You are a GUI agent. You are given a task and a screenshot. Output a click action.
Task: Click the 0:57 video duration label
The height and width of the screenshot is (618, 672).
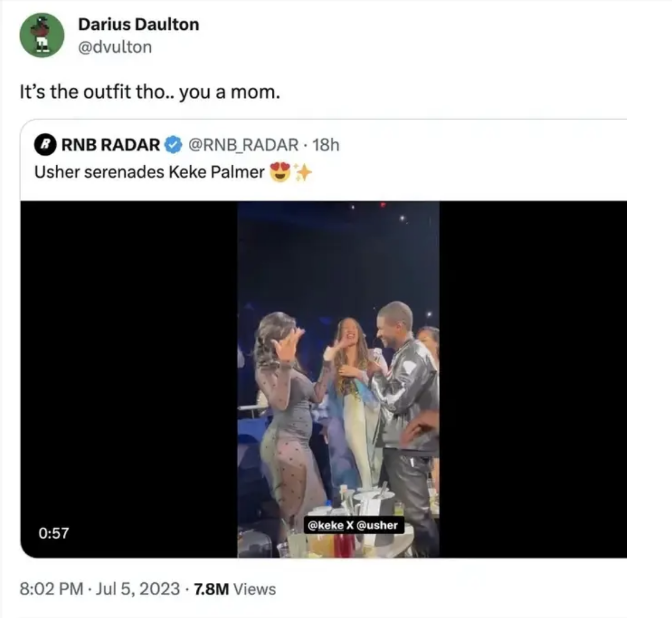point(54,533)
